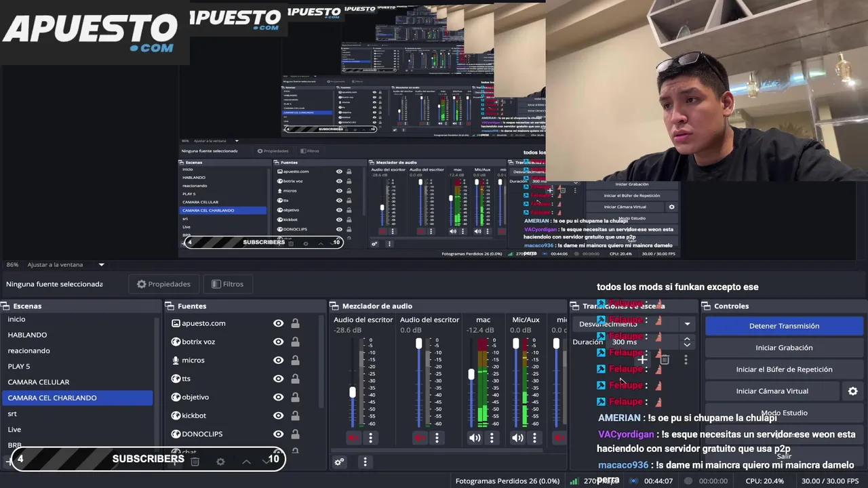Image resolution: width=868 pixels, height=488 pixels.
Task: Click the Fuentes dock header icon
Action: coord(169,306)
